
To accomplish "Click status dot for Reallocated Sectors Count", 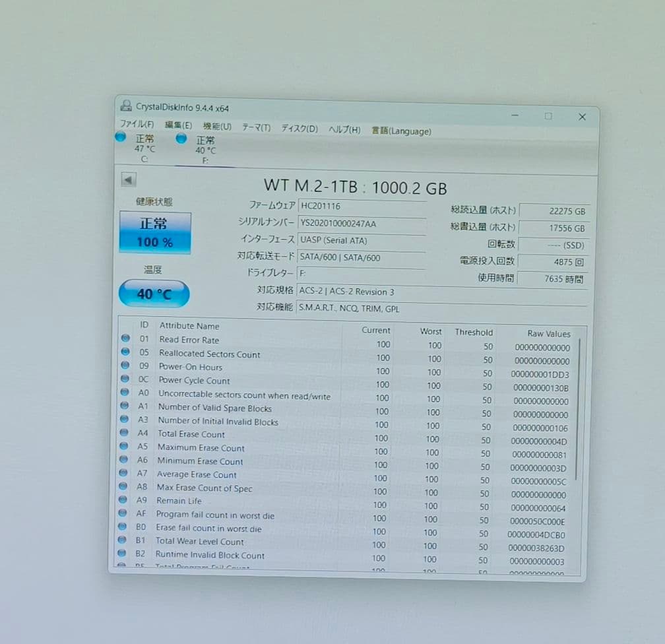I will click(x=125, y=352).
